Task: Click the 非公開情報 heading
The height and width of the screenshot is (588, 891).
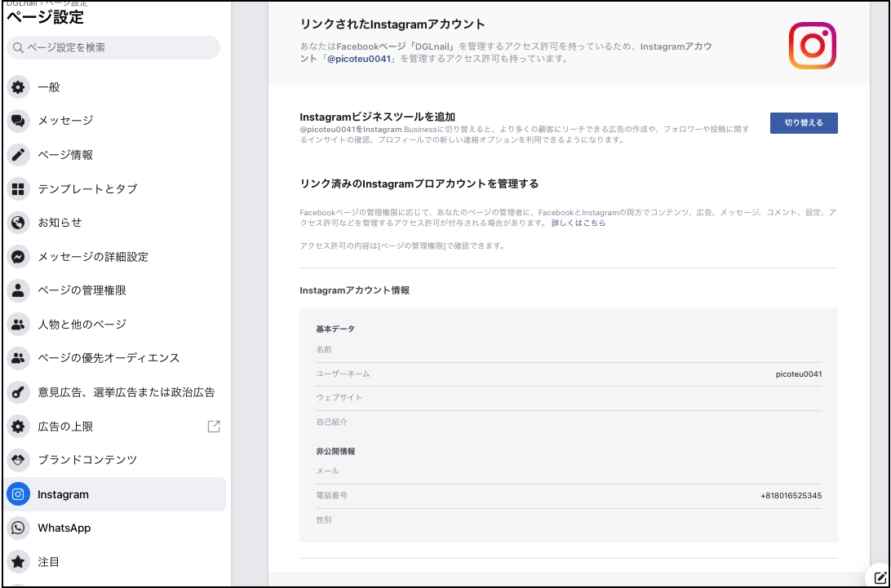Action: [x=335, y=451]
